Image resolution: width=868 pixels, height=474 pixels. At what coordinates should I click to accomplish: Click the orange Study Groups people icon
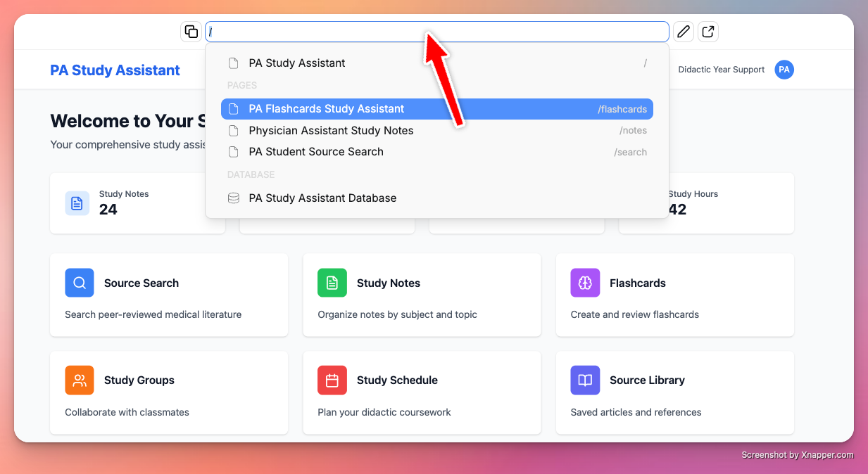(80, 380)
